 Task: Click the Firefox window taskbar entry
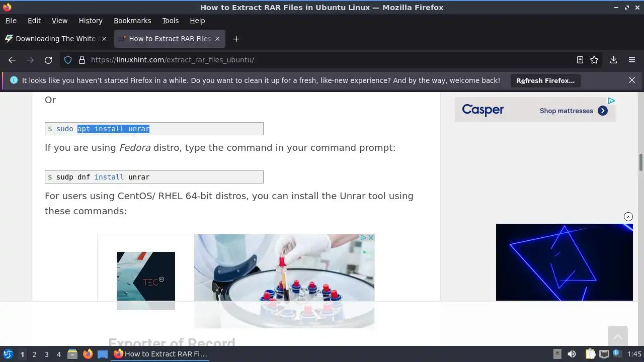(x=161, y=354)
